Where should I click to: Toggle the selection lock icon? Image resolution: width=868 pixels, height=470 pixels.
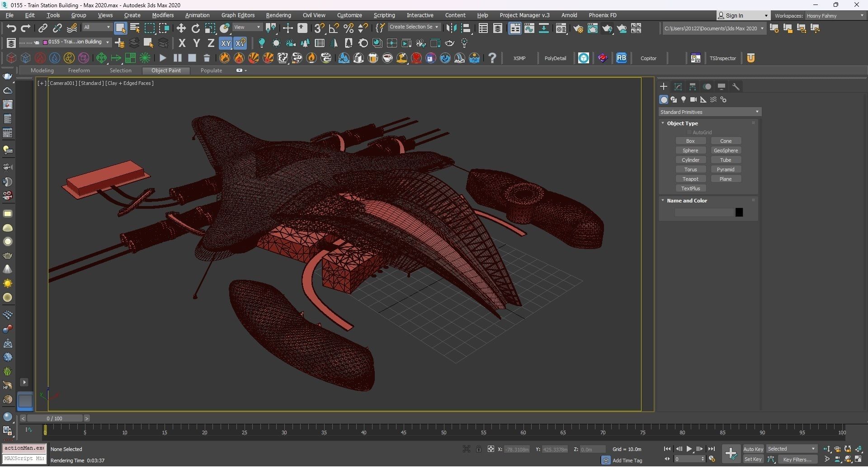478,449
